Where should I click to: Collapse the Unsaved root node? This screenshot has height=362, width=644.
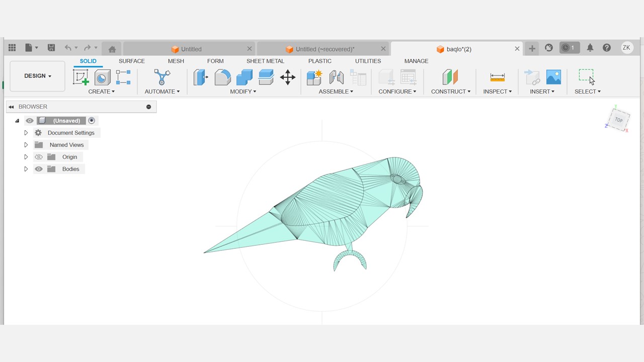coord(17,121)
